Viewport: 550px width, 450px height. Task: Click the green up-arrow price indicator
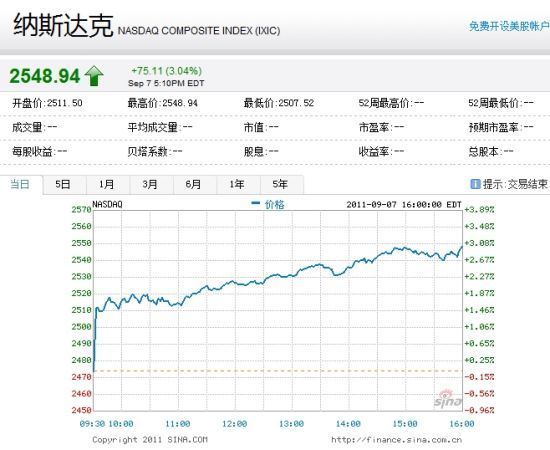coord(94,75)
